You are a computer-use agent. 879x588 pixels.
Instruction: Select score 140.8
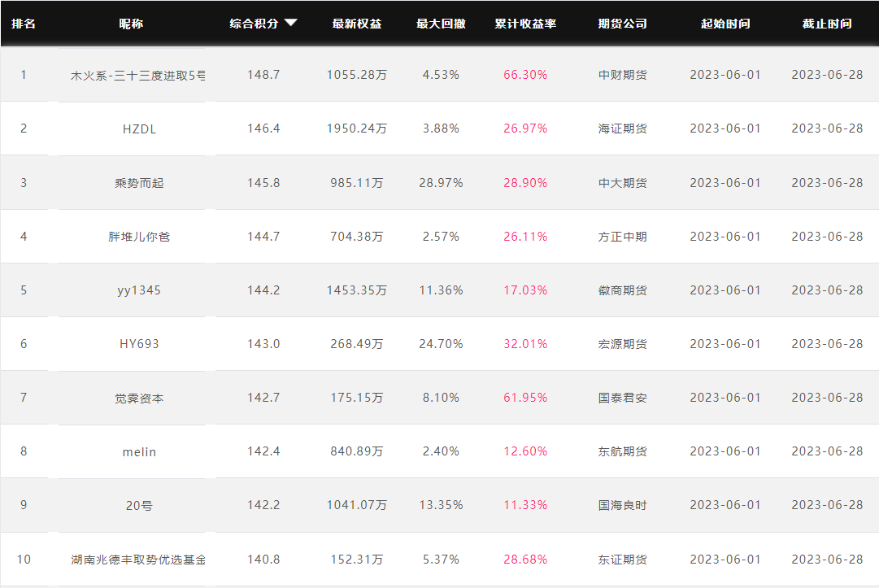point(263,560)
